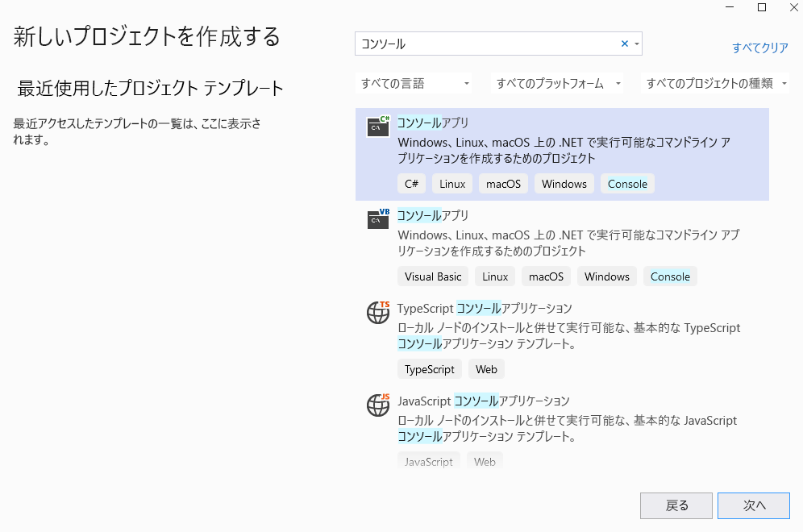Clear the search box with the X icon
Screen dimensions: 803x532
pyautogui.click(x=625, y=44)
